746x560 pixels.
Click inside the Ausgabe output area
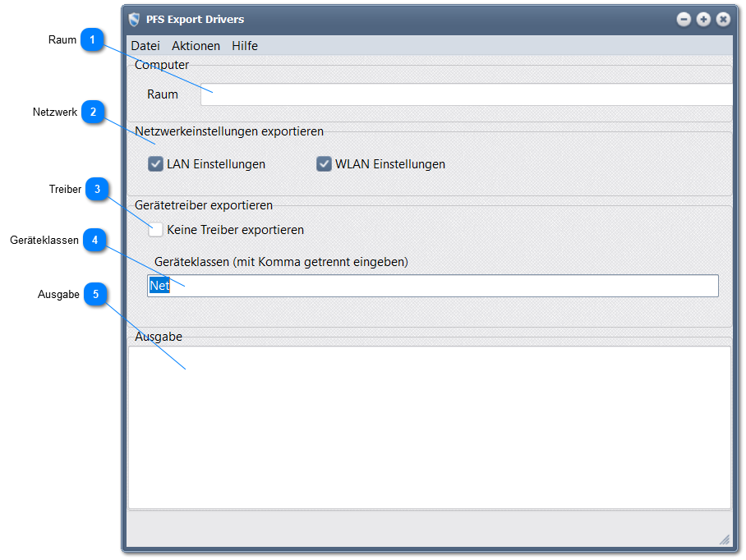coord(429,427)
